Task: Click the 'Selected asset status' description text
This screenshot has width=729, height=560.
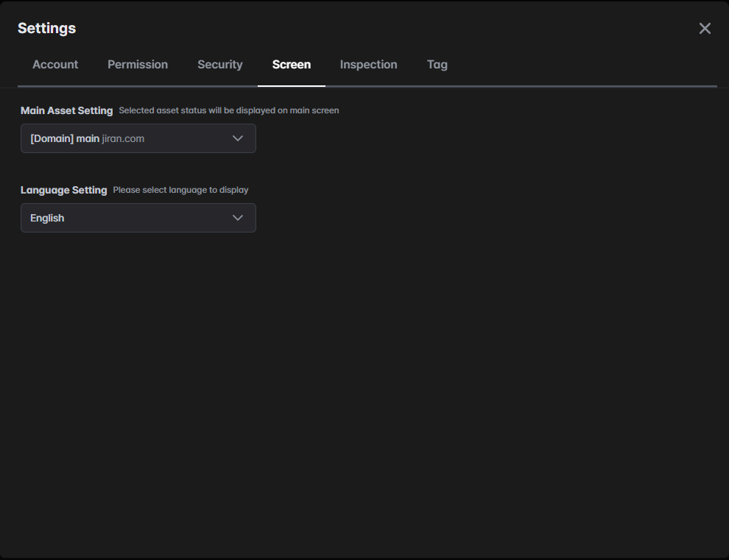Action: tap(228, 110)
